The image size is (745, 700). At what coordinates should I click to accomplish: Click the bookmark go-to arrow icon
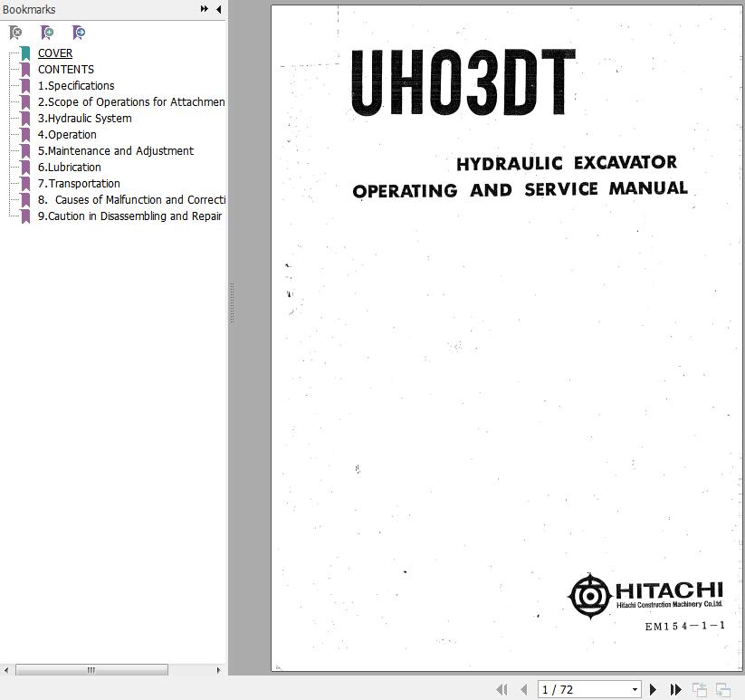tap(79, 33)
